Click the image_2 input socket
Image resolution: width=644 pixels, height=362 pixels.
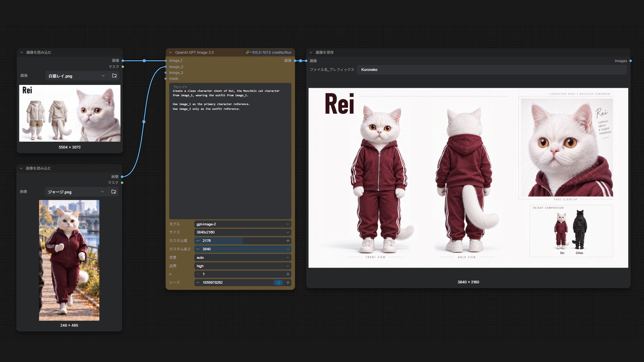coord(166,67)
